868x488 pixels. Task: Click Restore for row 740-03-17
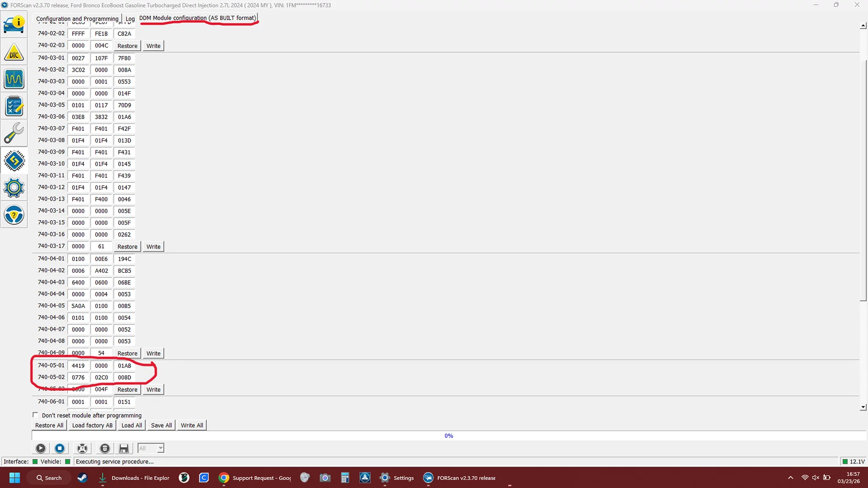[x=127, y=247]
